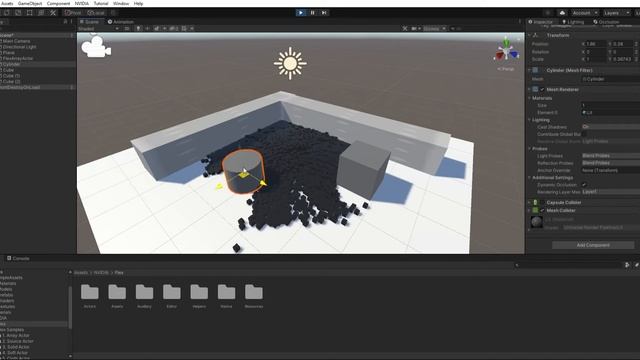Click the Mesh field showing Cylinder
The width and height of the screenshot is (640, 360).
pyautogui.click(x=611, y=79)
